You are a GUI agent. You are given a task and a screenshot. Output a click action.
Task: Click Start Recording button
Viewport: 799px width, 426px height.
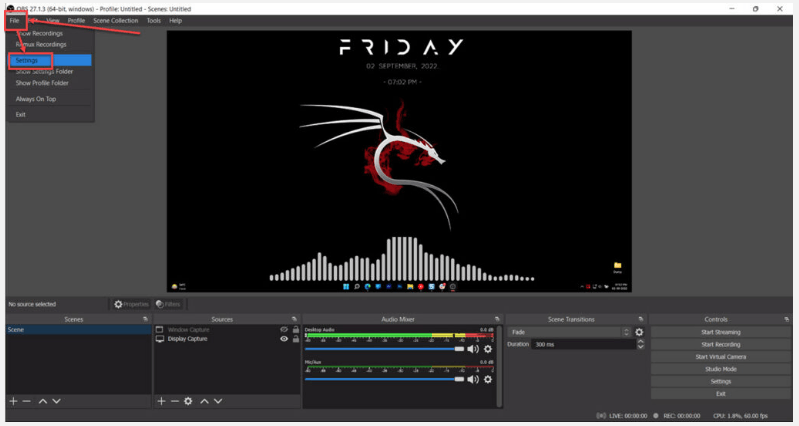point(721,344)
